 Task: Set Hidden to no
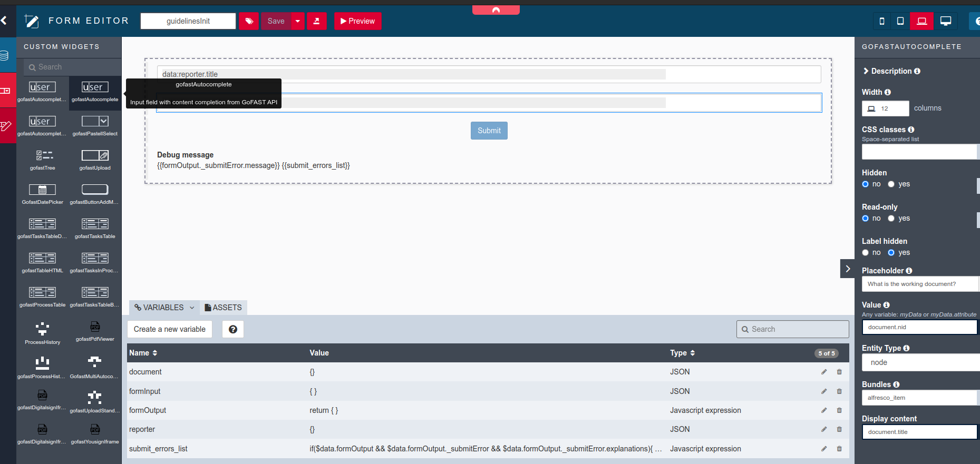click(x=865, y=184)
